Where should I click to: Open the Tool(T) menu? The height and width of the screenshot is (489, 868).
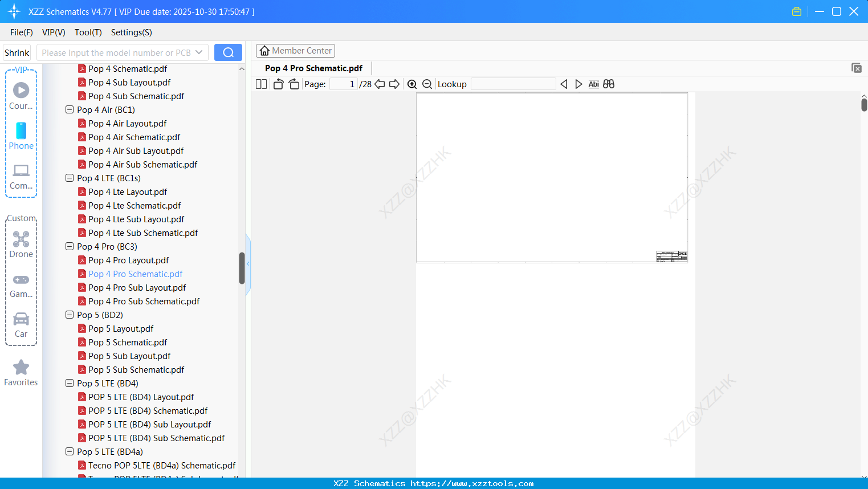88,32
